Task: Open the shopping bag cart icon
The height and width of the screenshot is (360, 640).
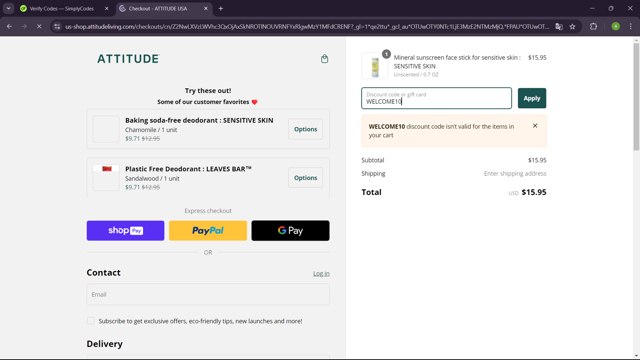Action: [x=324, y=59]
